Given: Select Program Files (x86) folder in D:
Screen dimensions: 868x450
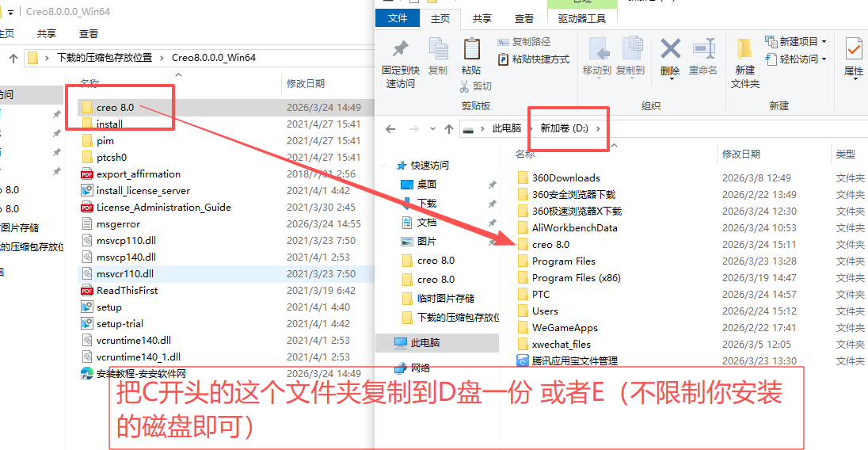Looking at the screenshot, I should click(x=576, y=278).
